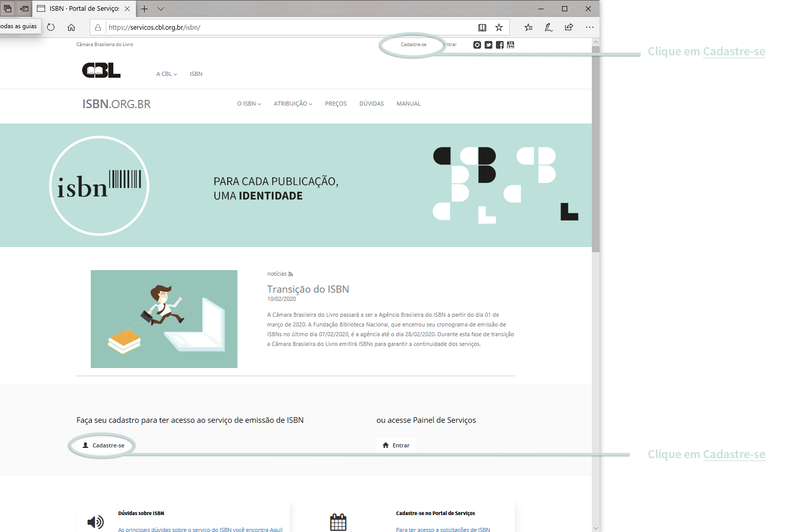Open the favorites hub icon
798x532 pixels.
(x=528, y=27)
